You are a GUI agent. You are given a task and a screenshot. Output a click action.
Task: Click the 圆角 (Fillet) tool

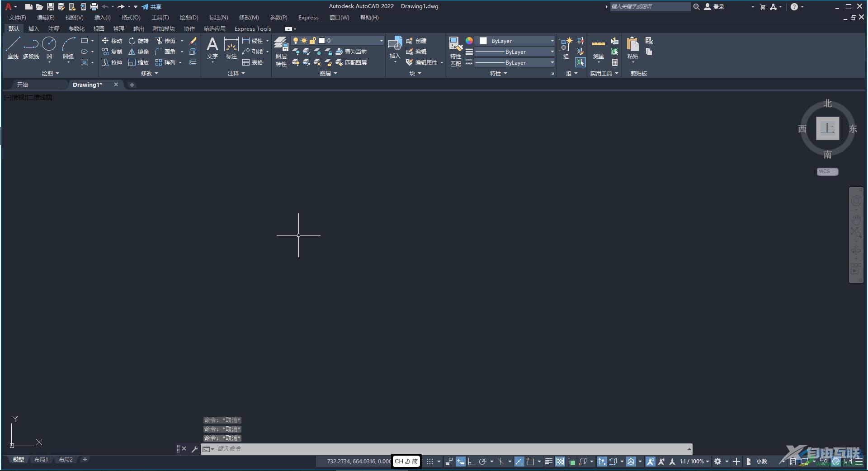(165, 52)
